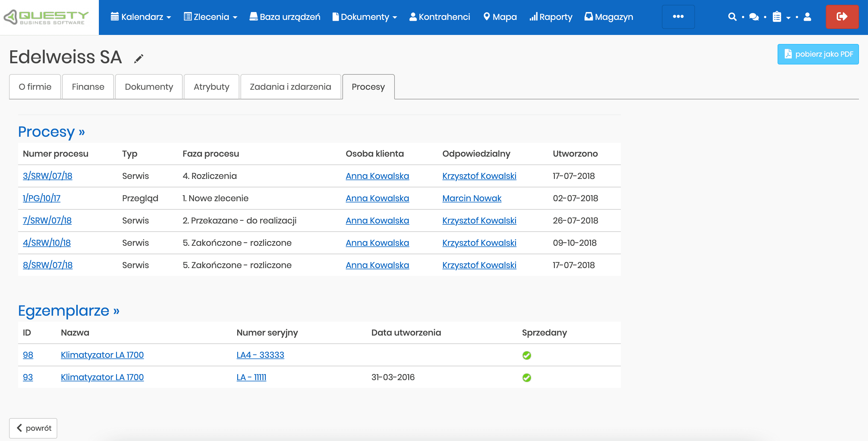
Task: Open the user profile icon
Action: (x=807, y=17)
